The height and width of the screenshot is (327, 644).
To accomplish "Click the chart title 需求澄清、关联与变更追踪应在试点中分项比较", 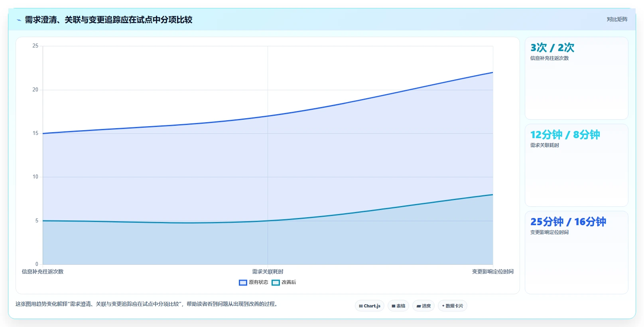I will click(x=108, y=20).
